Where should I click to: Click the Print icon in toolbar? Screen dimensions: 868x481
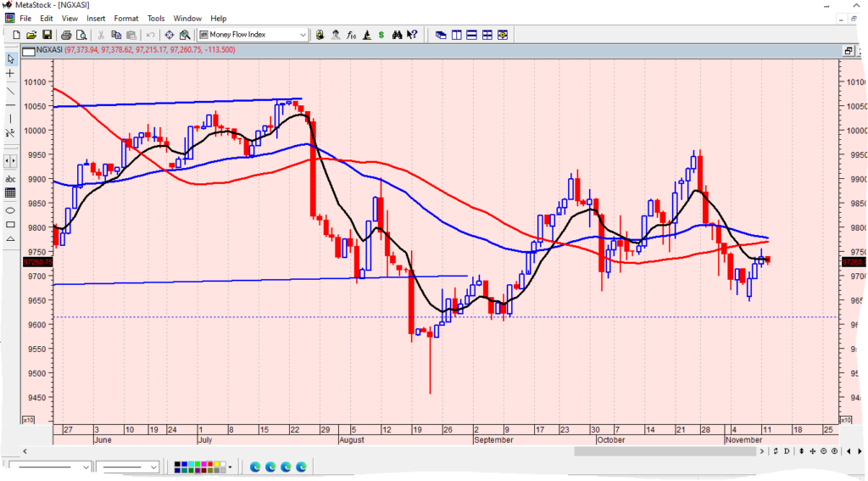tap(66, 35)
